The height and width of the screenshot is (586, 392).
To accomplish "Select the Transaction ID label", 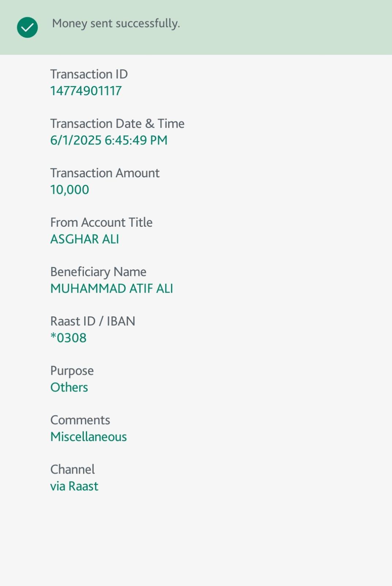I will click(89, 74).
